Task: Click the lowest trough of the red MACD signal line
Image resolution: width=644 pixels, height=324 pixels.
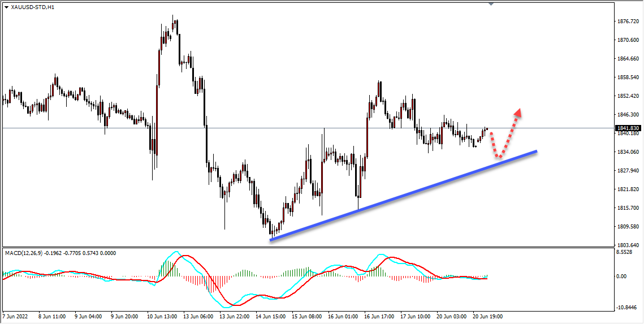Action: pyautogui.click(x=234, y=305)
